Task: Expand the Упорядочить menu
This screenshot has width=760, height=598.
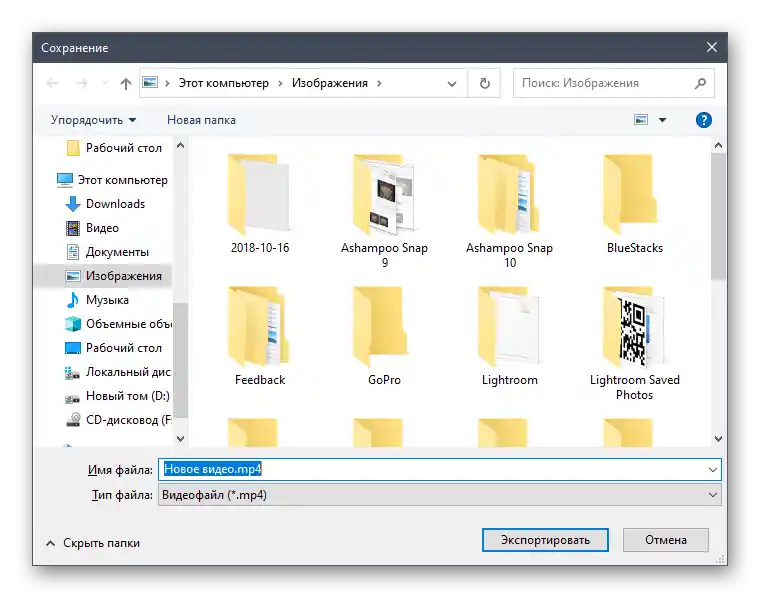Action: click(x=93, y=120)
